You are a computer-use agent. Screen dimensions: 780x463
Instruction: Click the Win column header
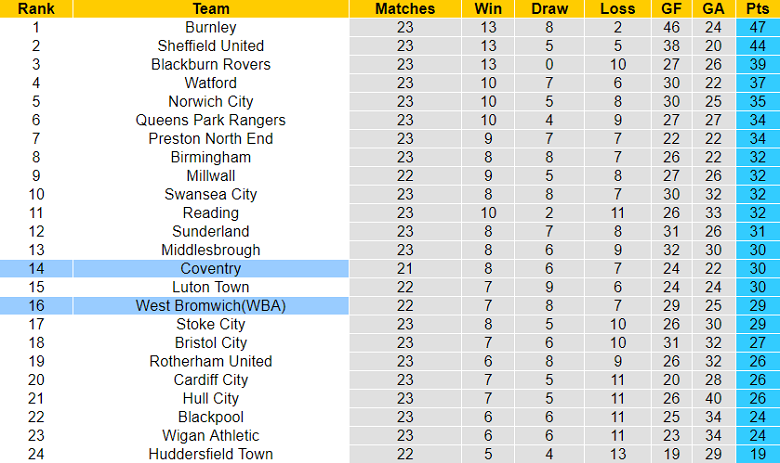488,8
